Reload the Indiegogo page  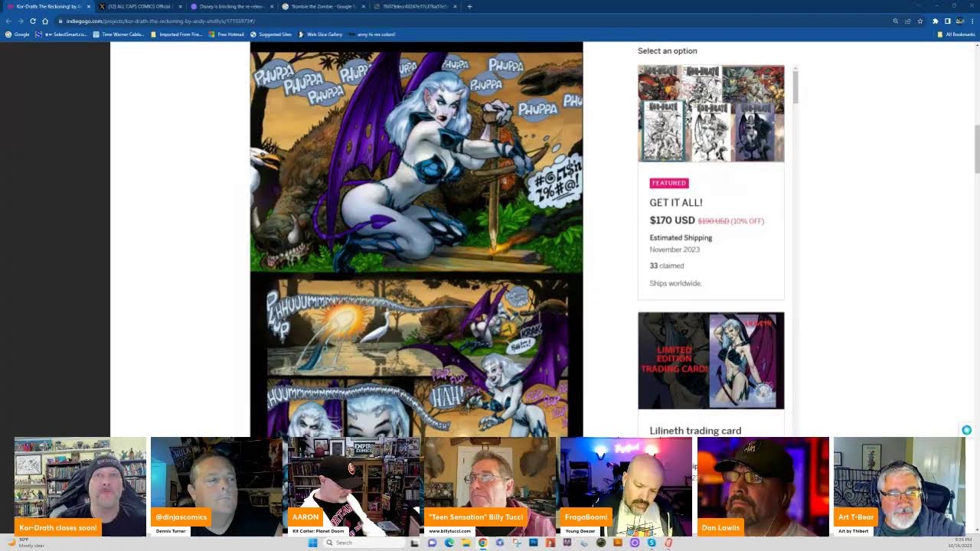click(33, 21)
